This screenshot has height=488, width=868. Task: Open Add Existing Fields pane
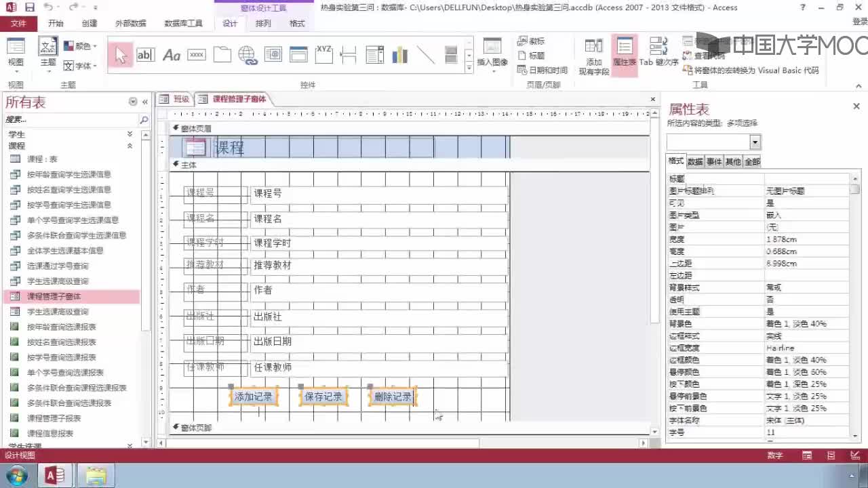pos(593,56)
